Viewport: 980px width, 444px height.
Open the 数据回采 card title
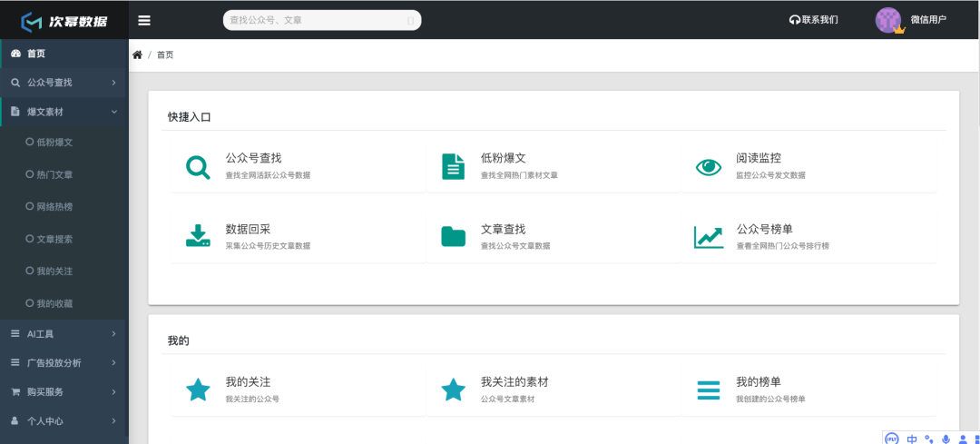(248, 229)
